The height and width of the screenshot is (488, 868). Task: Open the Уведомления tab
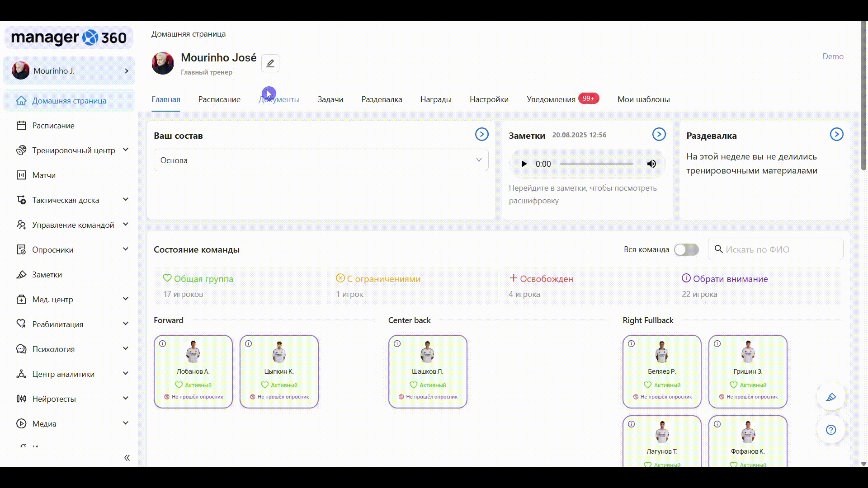point(551,99)
